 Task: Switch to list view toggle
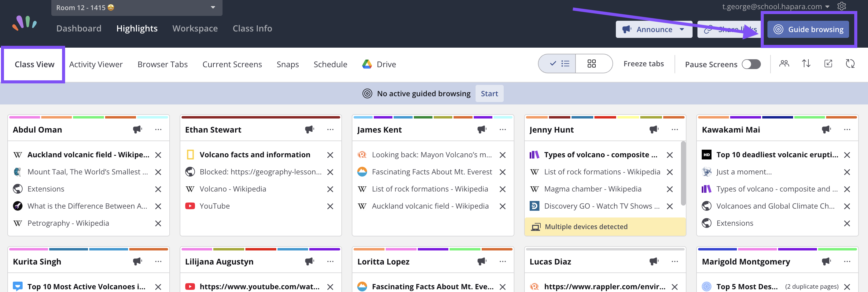click(557, 64)
